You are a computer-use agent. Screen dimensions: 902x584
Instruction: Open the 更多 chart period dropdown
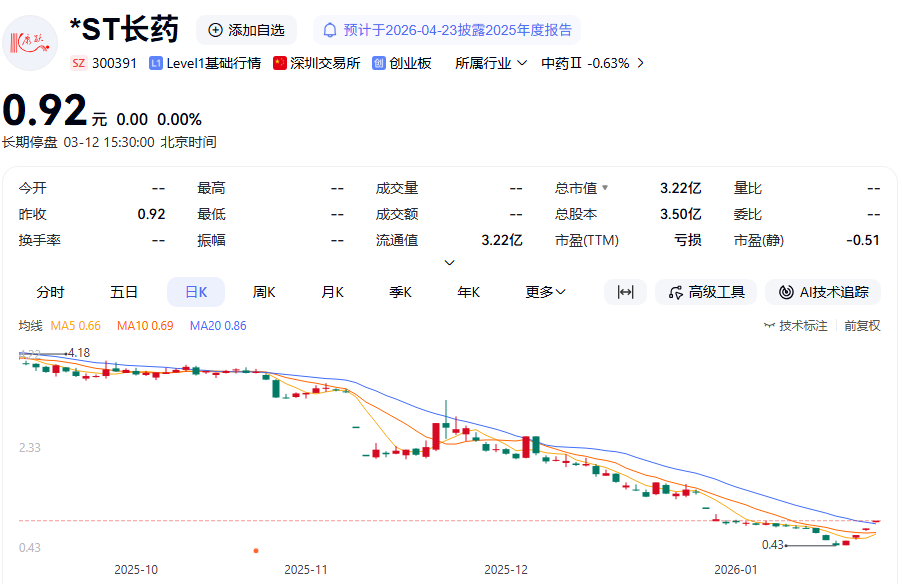[546, 292]
